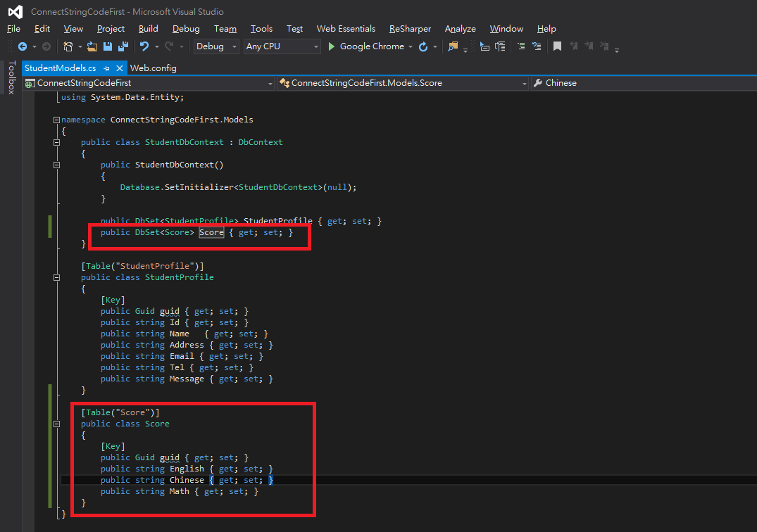The image size is (757, 532).
Task: Click the highlighted Score property name
Action: [x=211, y=232]
